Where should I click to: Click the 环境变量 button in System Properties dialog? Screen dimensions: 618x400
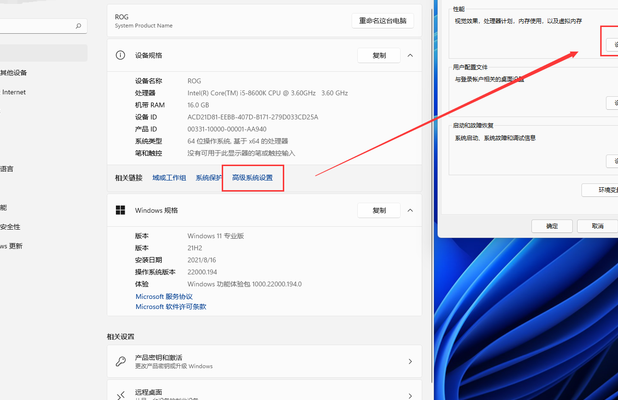pos(599,190)
